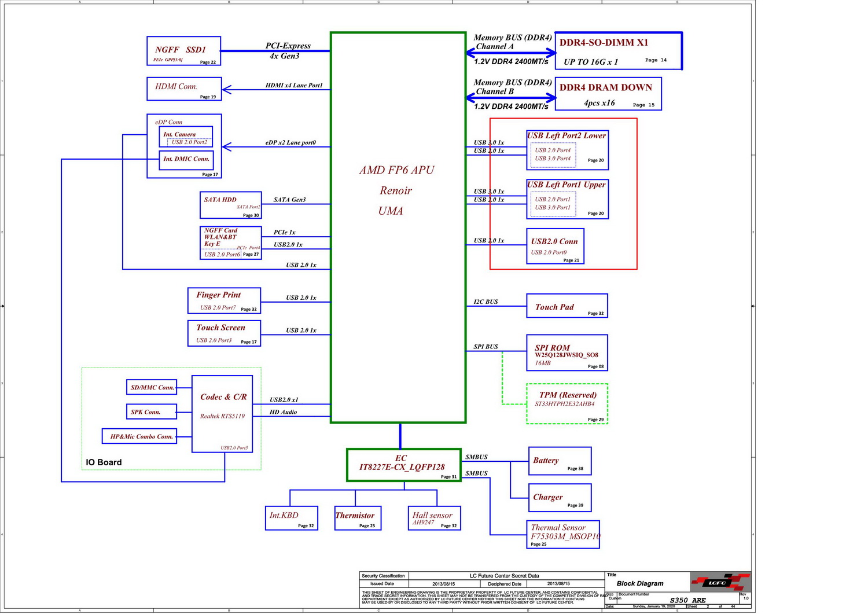Select the Battery block
Image resolution: width=868 pixels, height=614 pixels.
point(559,461)
